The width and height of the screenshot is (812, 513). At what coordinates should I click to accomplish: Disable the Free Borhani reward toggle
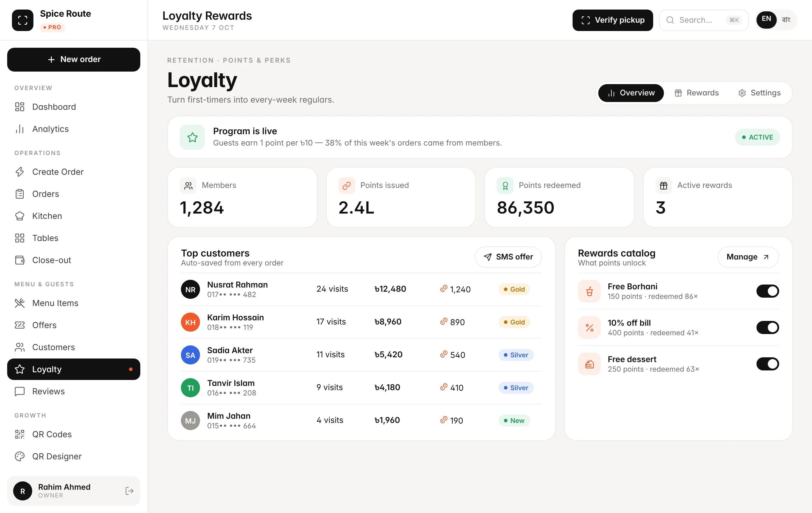(x=768, y=291)
